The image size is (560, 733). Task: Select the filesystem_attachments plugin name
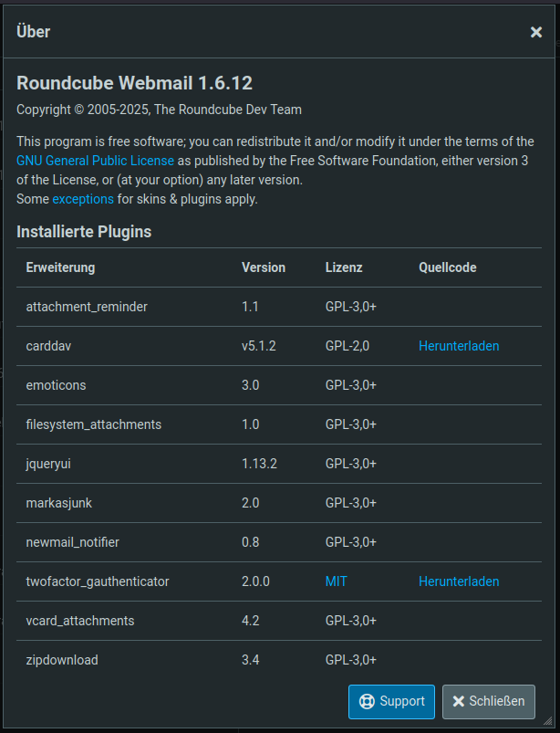coord(94,424)
